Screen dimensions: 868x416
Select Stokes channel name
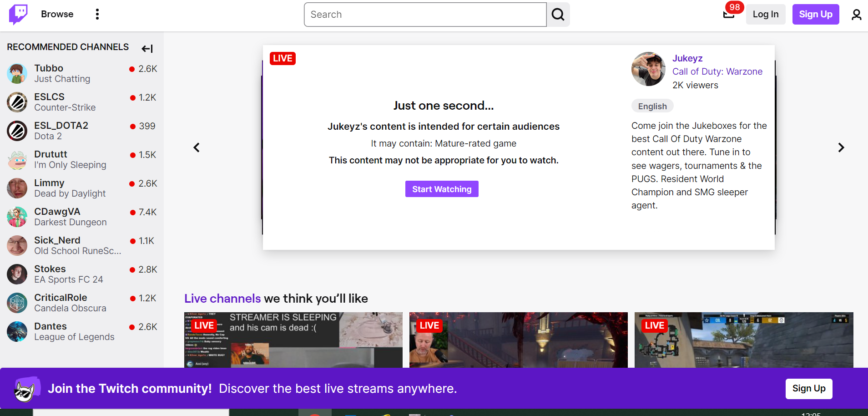(50, 269)
